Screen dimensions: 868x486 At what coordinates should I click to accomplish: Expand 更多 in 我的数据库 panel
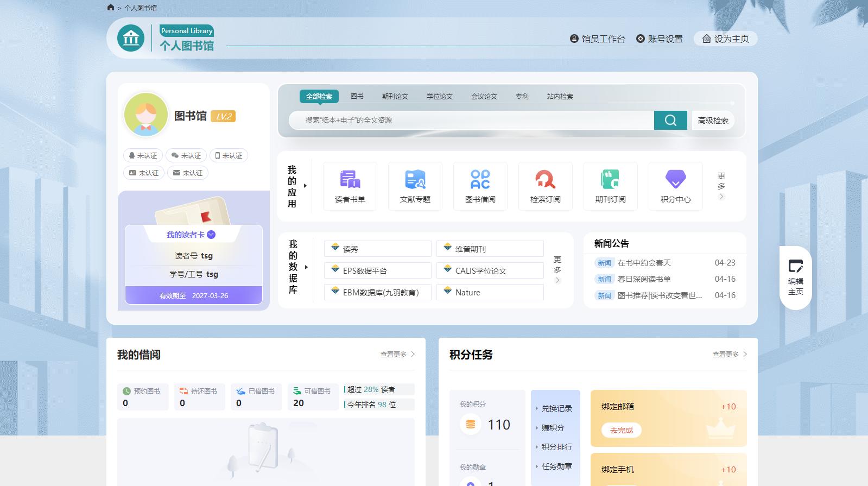click(557, 269)
